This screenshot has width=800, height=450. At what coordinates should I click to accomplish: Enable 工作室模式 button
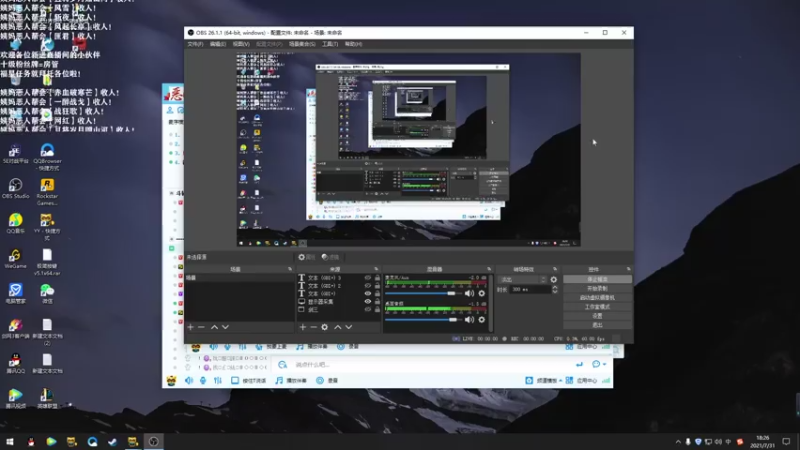[x=597, y=307]
